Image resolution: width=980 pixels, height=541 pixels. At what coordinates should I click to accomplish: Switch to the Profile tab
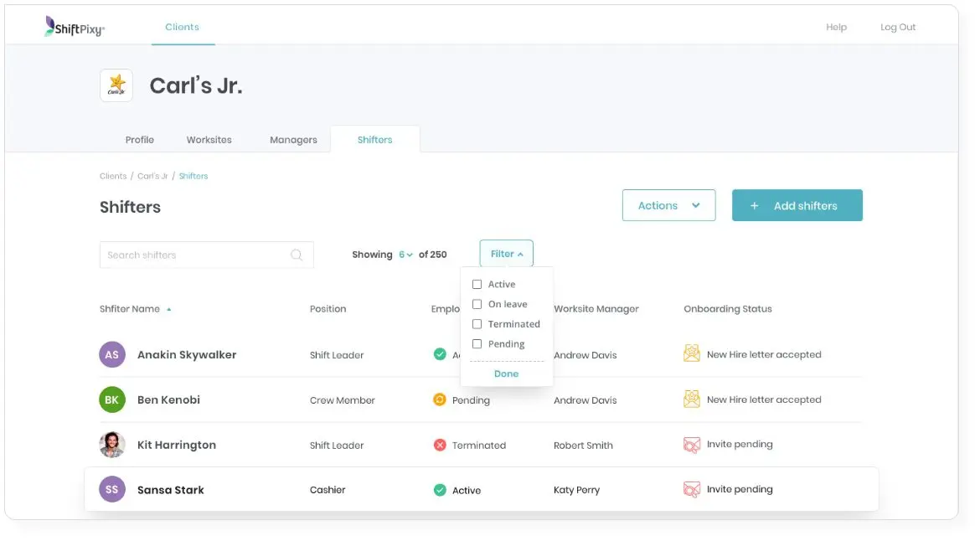(139, 140)
